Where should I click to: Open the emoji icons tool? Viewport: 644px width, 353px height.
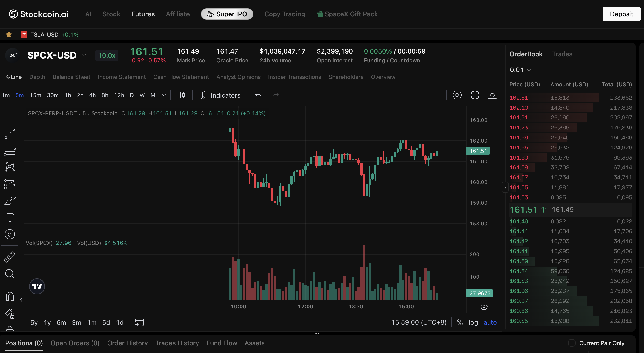click(x=10, y=234)
